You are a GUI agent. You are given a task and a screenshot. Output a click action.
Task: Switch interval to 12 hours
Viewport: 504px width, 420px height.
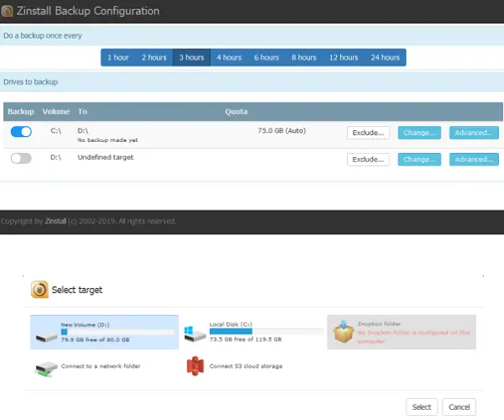(x=344, y=57)
